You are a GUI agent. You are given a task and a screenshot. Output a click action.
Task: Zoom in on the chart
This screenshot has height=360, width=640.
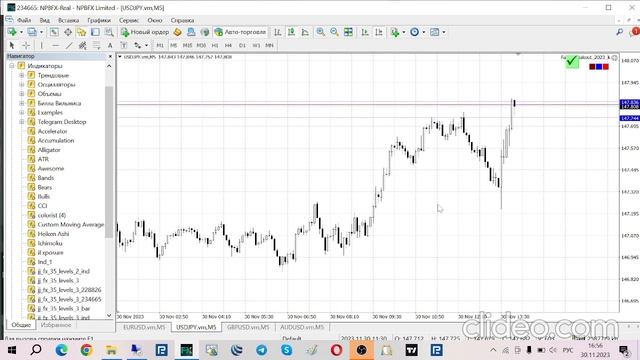[x=320, y=32]
